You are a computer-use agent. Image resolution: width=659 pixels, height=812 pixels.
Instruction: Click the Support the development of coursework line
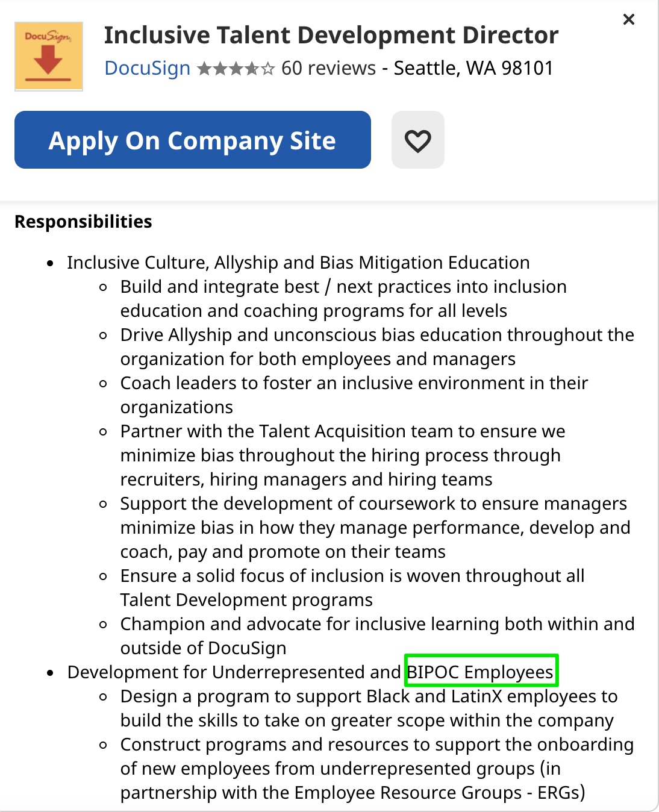(373, 504)
